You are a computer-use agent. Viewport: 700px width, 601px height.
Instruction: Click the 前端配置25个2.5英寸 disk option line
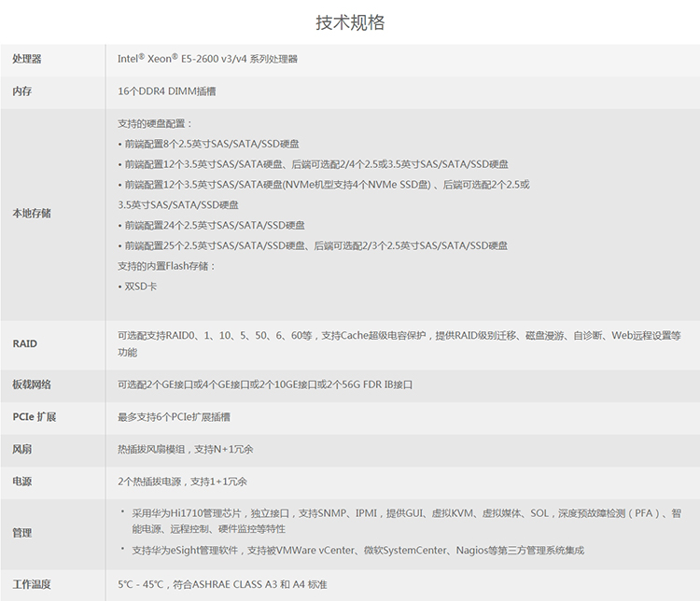(313, 245)
